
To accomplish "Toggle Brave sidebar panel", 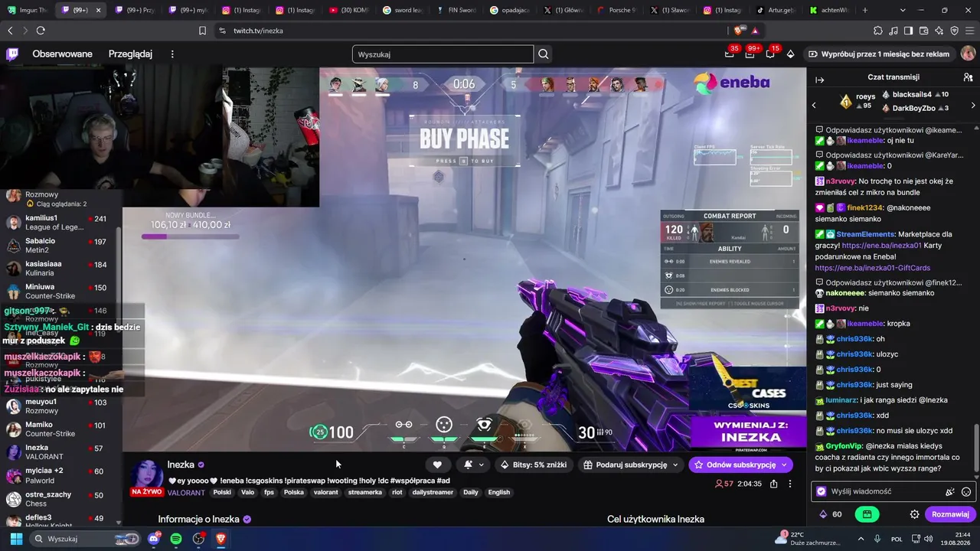I will click(x=908, y=31).
